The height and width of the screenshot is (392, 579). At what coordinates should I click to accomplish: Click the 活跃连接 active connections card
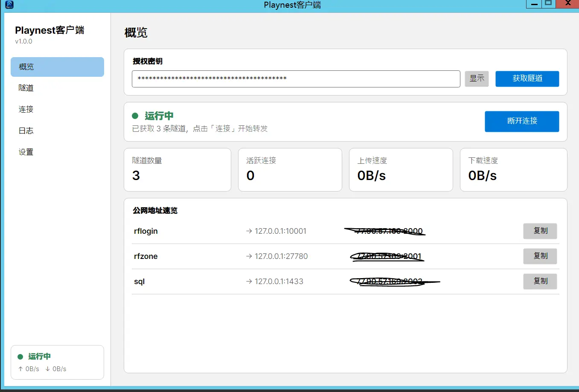tap(290, 170)
